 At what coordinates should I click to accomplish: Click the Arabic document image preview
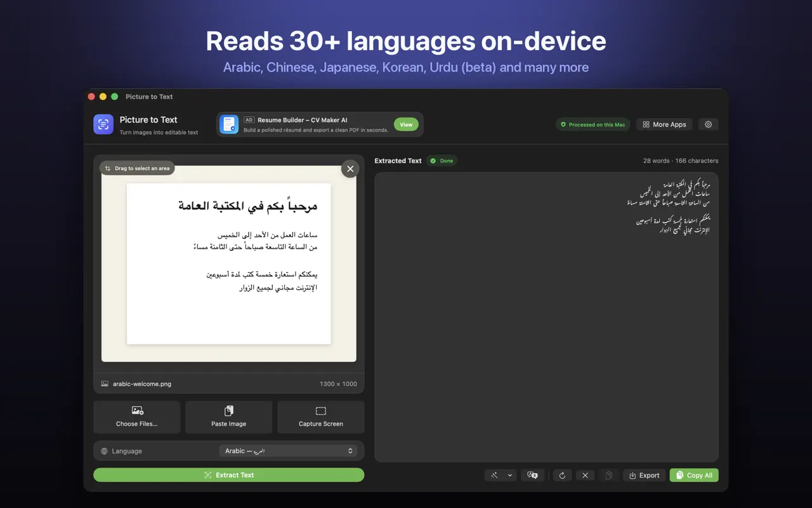[228, 264]
